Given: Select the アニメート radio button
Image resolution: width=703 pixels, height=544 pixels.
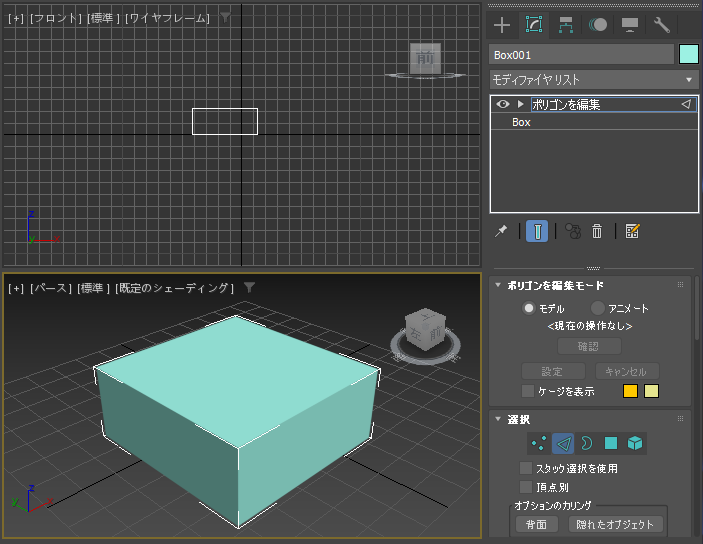Looking at the screenshot, I should point(597,308).
